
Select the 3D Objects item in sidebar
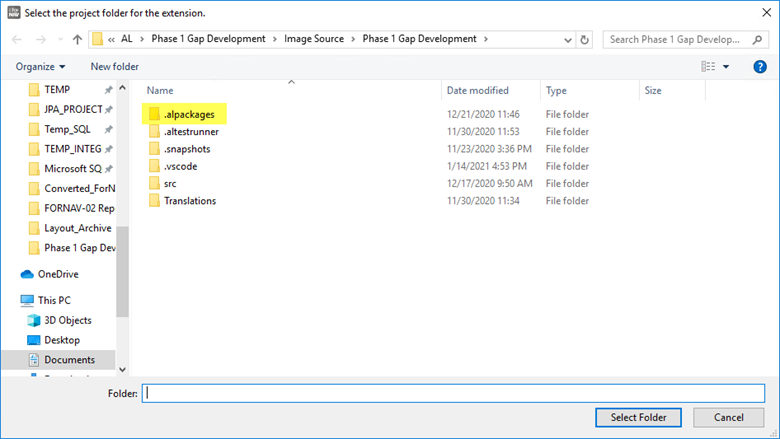[67, 320]
